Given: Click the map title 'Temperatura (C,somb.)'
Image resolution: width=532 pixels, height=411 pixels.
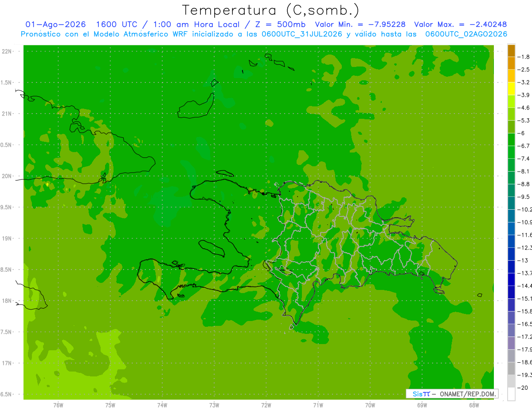Looking at the screenshot, I should (271, 10).
